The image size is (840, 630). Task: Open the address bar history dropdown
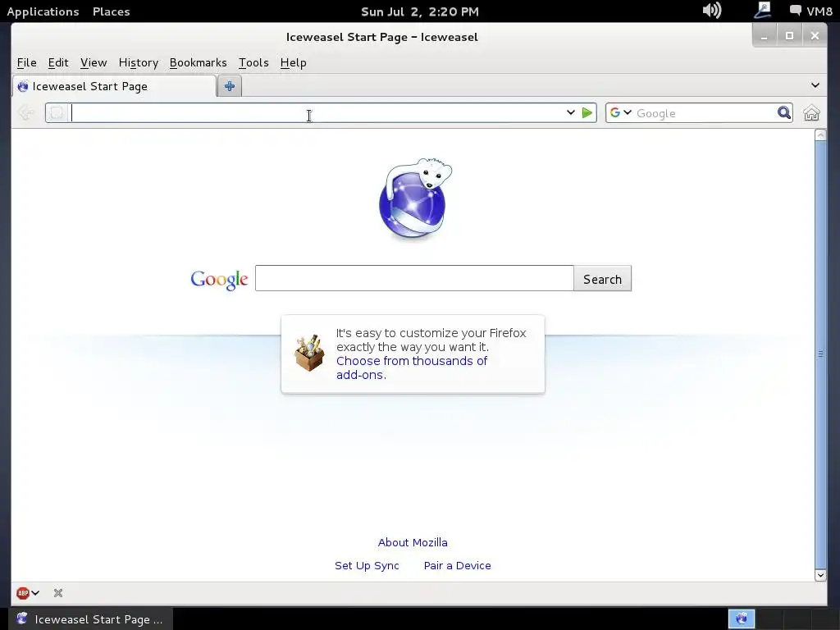coord(571,112)
